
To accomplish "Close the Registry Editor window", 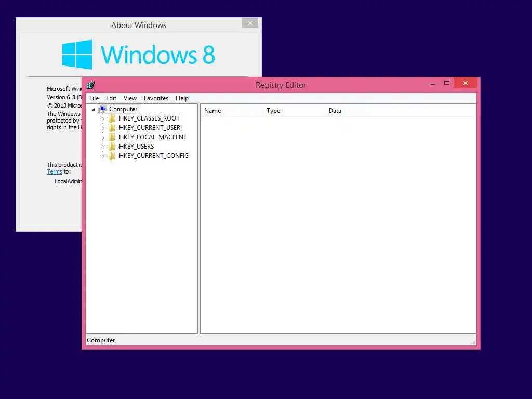I will pyautogui.click(x=465, y=83).
